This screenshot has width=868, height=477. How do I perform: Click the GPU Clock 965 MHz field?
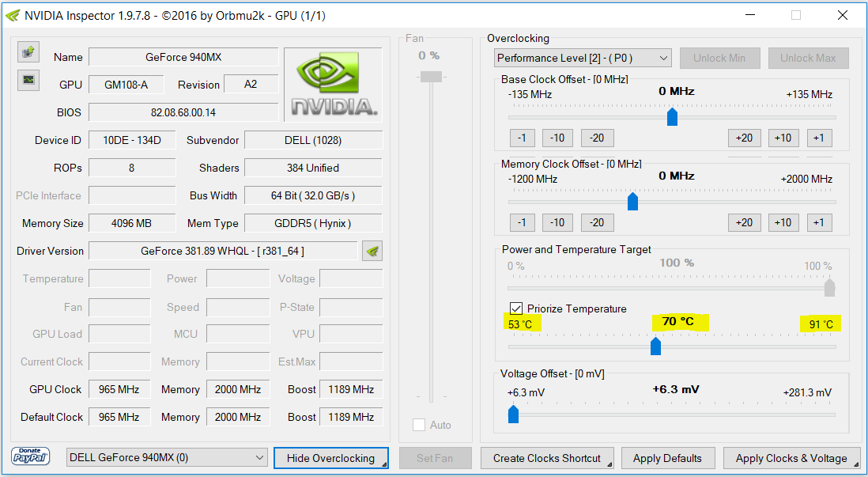tap(119, 389)
